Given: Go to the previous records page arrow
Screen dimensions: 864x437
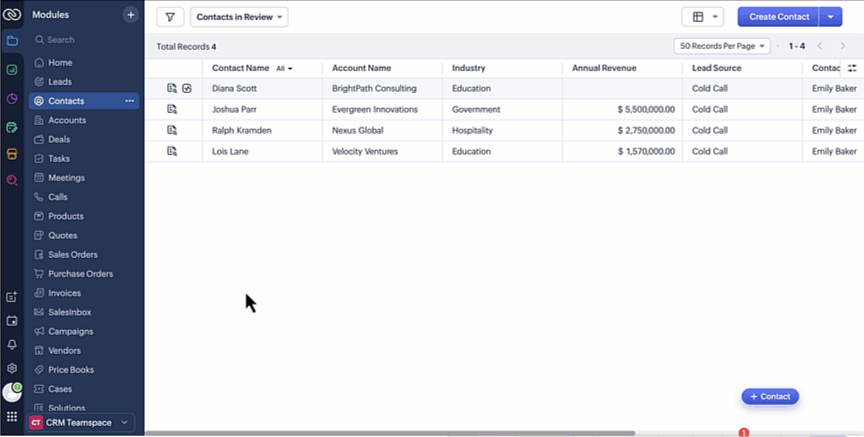Looking at the screenshot, I should point(820,46).
